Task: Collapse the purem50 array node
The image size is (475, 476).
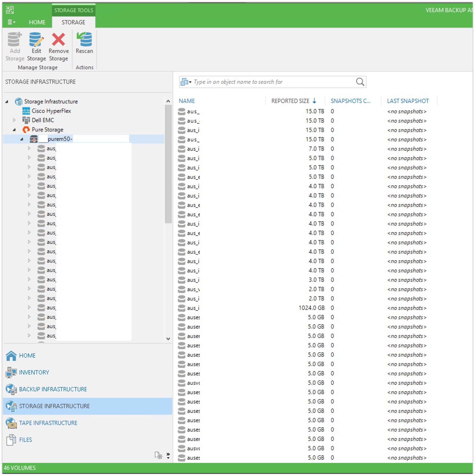Action: click(22, 139)
